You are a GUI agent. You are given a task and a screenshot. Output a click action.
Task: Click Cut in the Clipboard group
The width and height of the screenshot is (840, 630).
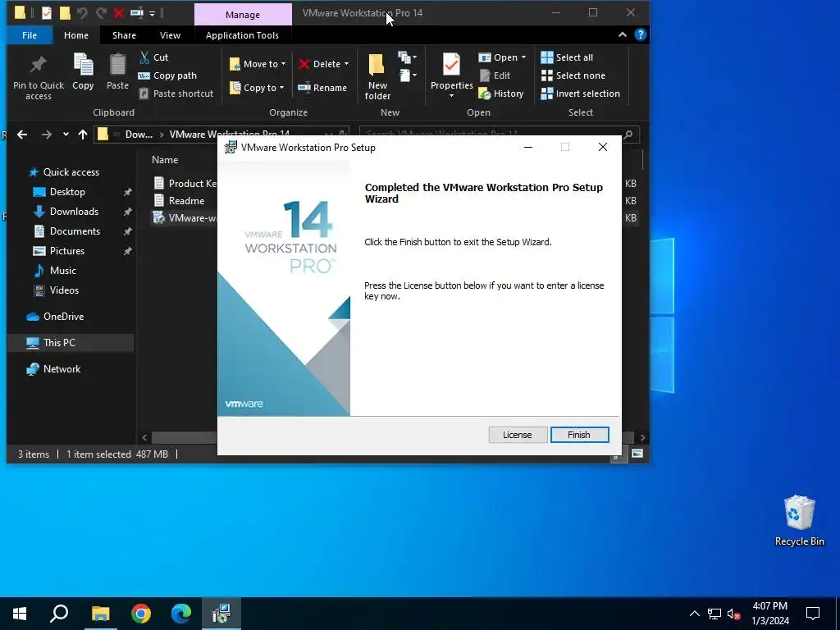click(x=153, y=57)
